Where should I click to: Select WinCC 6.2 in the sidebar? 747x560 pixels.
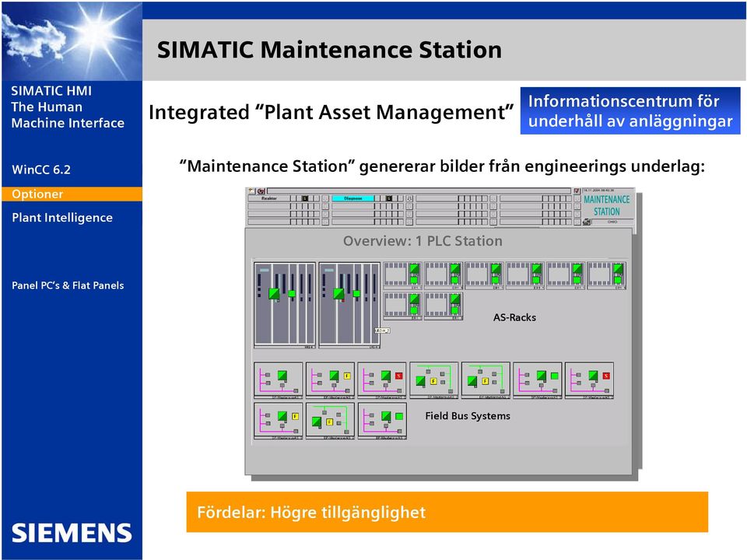[x=41, y=170]
